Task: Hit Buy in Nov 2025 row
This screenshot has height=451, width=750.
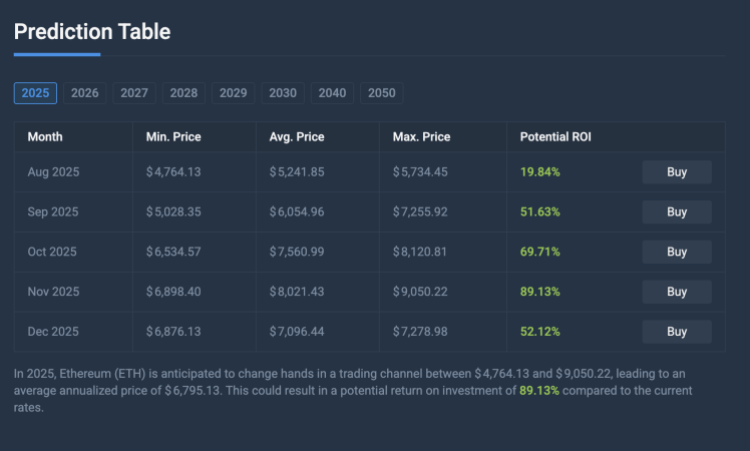Action: click(x=677, y=292)
